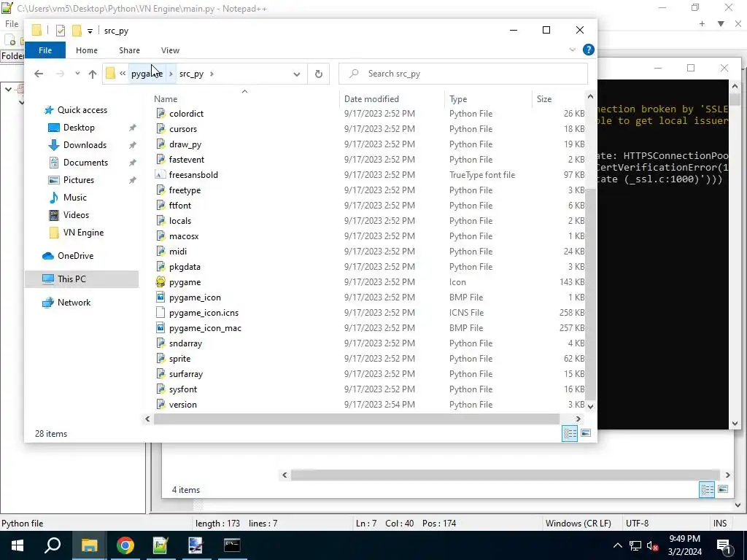Navigate to src_py breadcrumb segment

pos(191,74)
